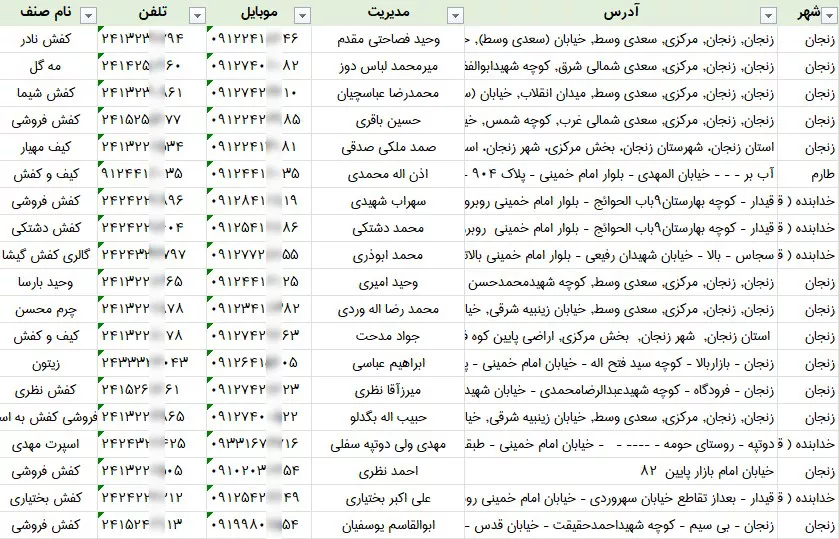Select the address cell mentioning بازاربالا
This screenshot has width=839, height=539.
[621, 363]
